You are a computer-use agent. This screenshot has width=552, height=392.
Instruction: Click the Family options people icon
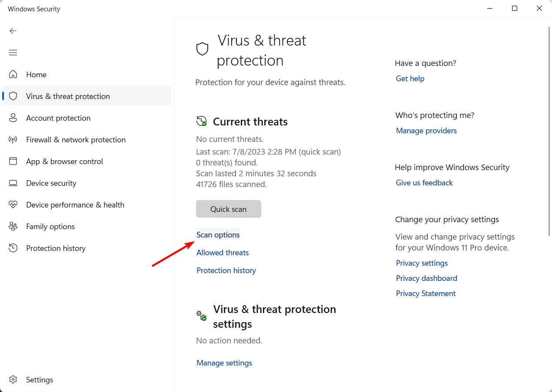[13, 226]
